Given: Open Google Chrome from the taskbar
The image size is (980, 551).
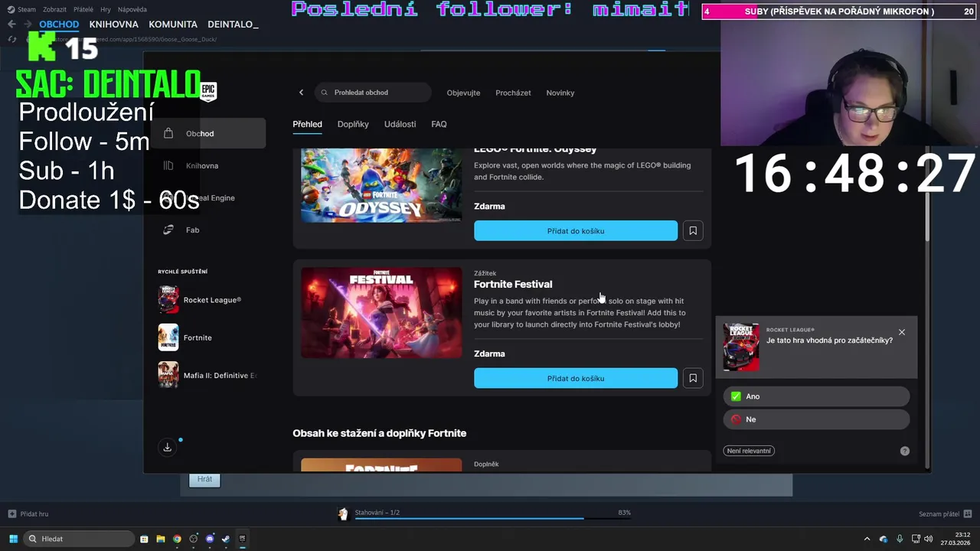Looking at the screenshot, I should coord(177,539).
